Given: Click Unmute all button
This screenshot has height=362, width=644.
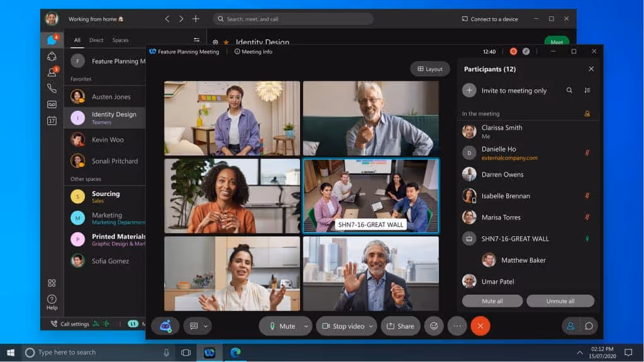Looking at the screenshot, I should [x=560, y=301].
